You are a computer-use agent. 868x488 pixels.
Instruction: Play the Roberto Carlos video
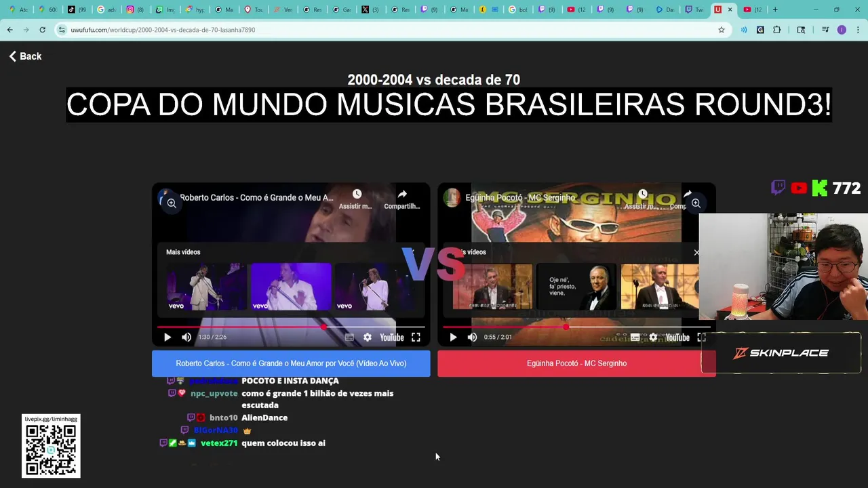pos(167,338)
